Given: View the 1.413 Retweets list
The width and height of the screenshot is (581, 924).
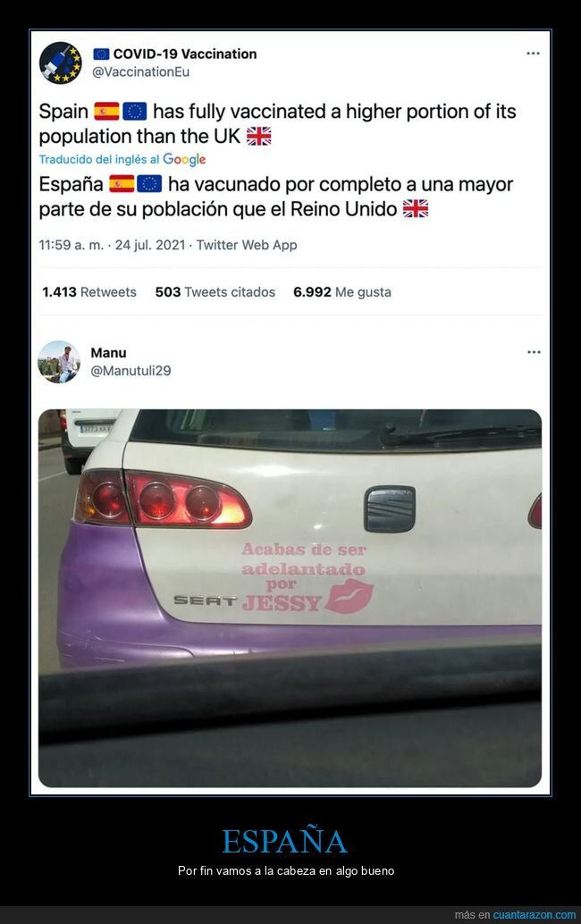Looking at the screenshot, I should click(x=89, y=291).
